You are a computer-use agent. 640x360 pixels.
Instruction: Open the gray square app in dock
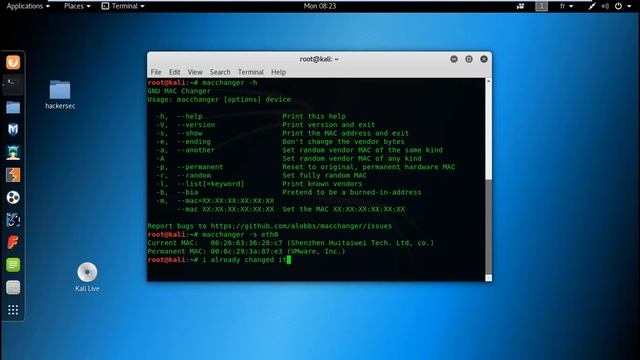click(13, 287)
